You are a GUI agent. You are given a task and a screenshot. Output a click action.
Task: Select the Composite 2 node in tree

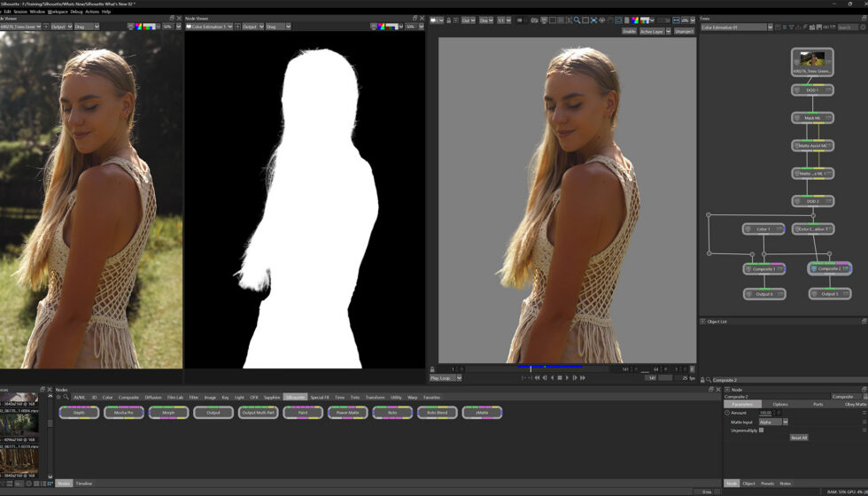pyautogui.click(x=829, y=268)
